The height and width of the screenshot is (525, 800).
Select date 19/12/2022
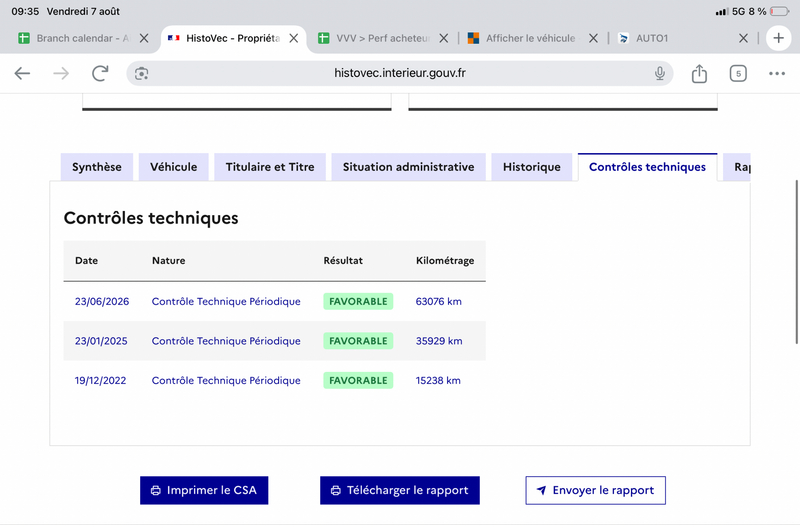coord(101,381)
